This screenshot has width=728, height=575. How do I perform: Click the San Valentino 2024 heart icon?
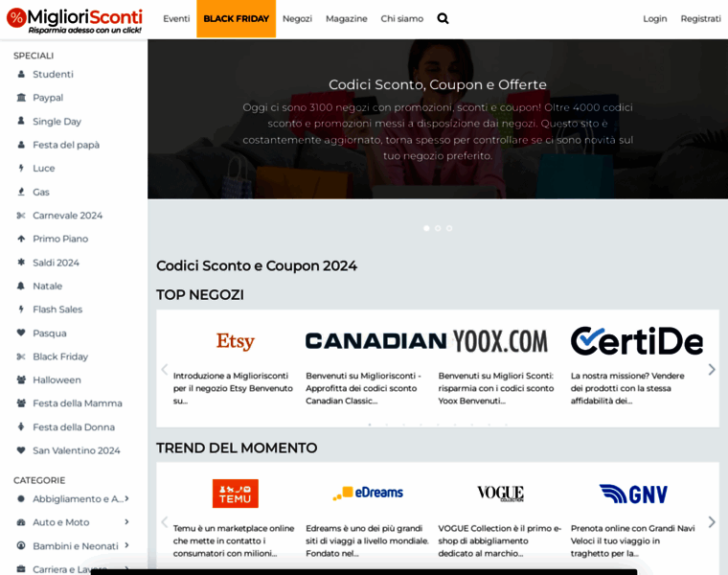coord(21,450)
